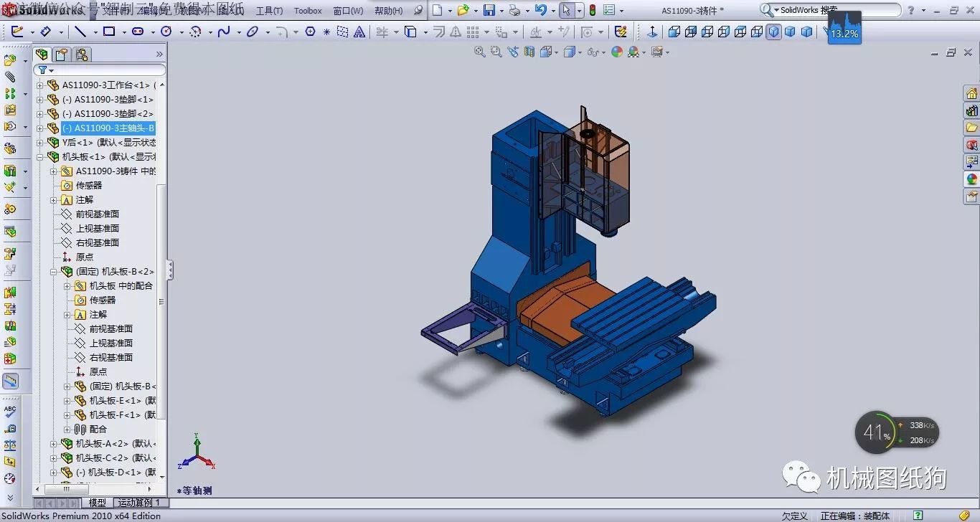Toggle the Section View in heads-up toolbar
980x522 pixels.
tap(529, 52)
